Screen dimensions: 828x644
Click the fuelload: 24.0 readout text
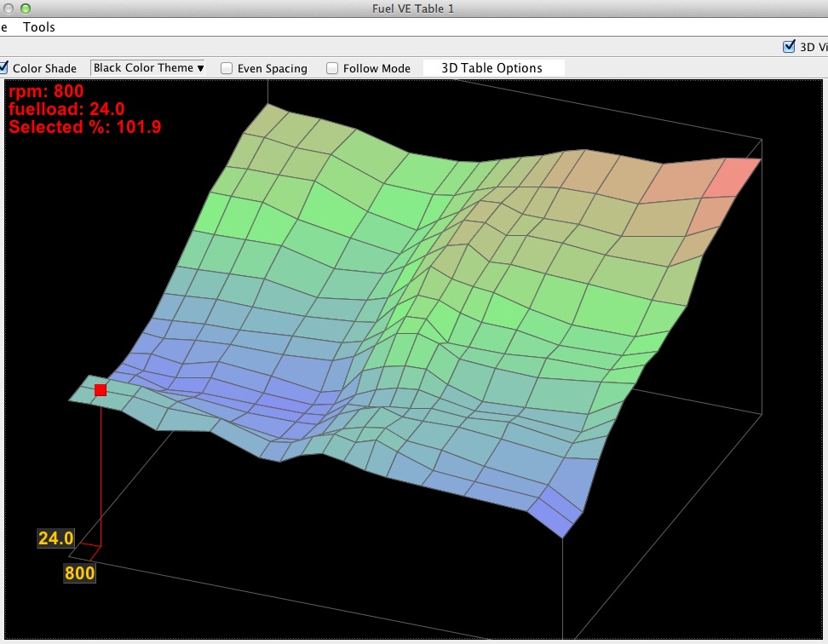point(66,109)
